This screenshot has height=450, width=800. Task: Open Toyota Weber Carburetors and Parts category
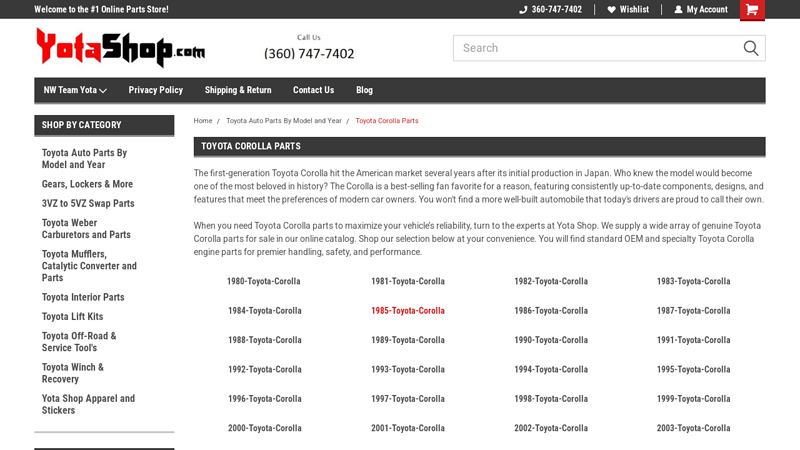(x=86, y=229)
